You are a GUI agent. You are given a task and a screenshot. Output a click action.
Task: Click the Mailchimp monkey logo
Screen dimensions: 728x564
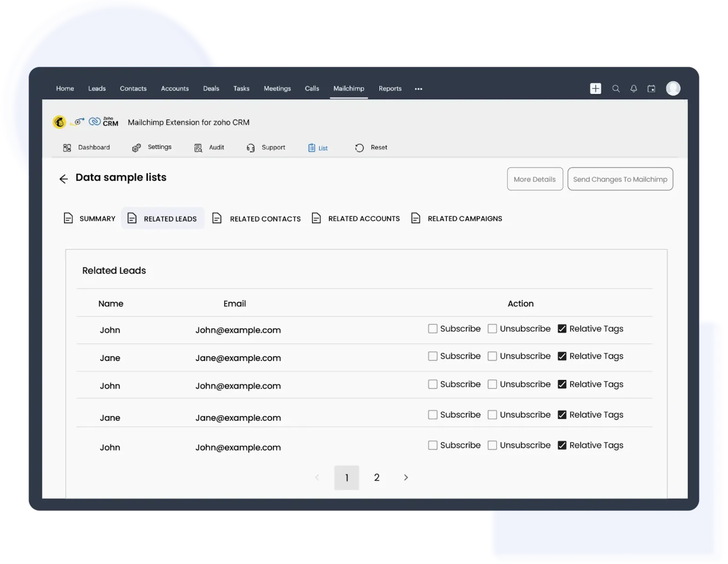pyautogui.click(x=59, y=122)
